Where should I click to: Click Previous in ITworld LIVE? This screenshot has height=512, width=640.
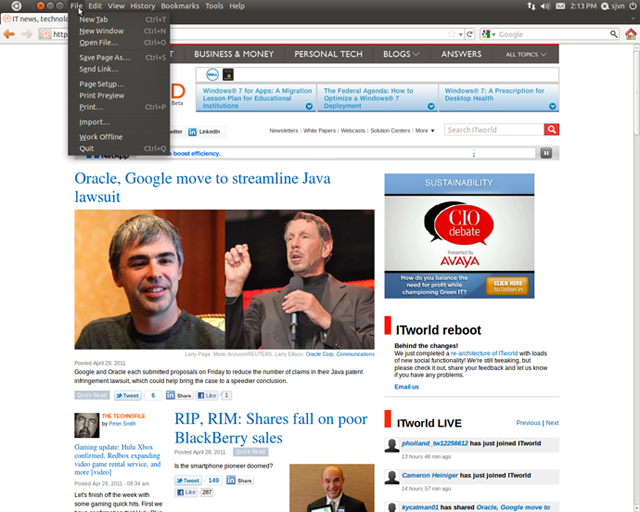point(528,423)
